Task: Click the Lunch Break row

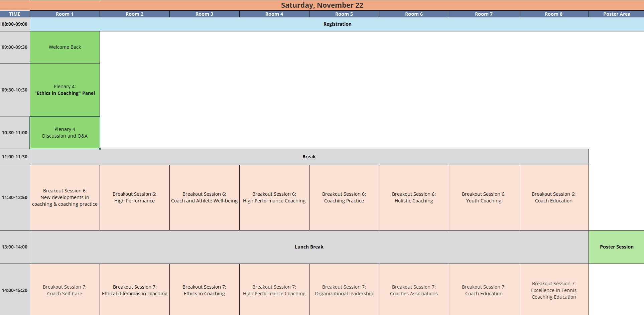Action: coord(309,247)
